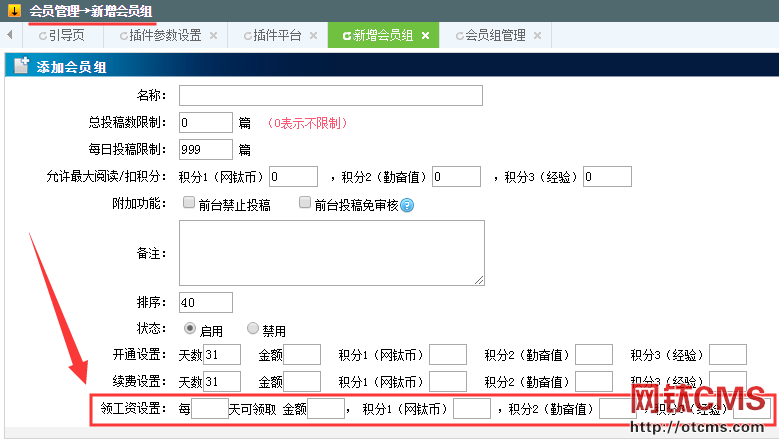
Task: Click the yellow down-arrow icon in the title bar
Action: (x=14, y=10)
